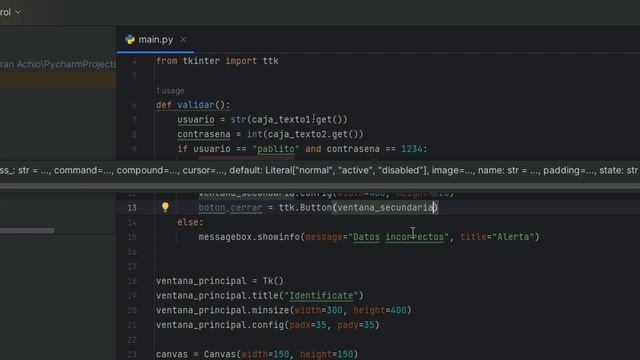Click 'canvas = Canvas' on line 23
640x360 pixels.
point(196,354)
